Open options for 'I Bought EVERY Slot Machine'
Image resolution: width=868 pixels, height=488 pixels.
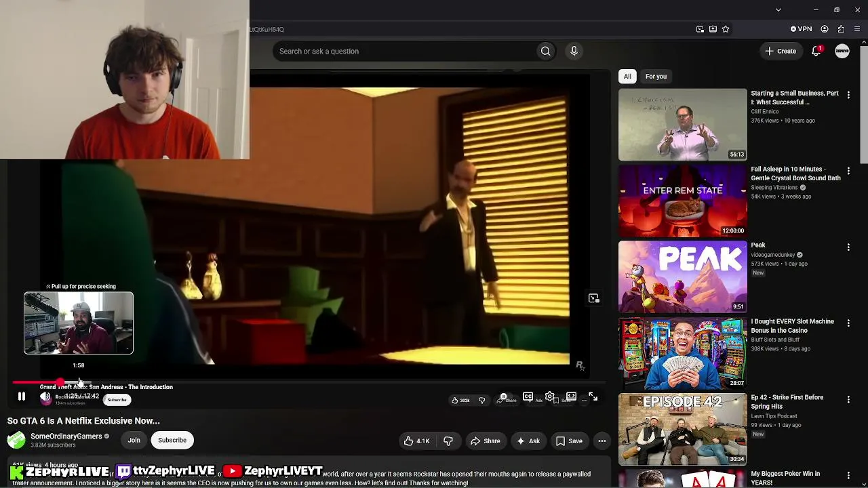coord(848,323)
